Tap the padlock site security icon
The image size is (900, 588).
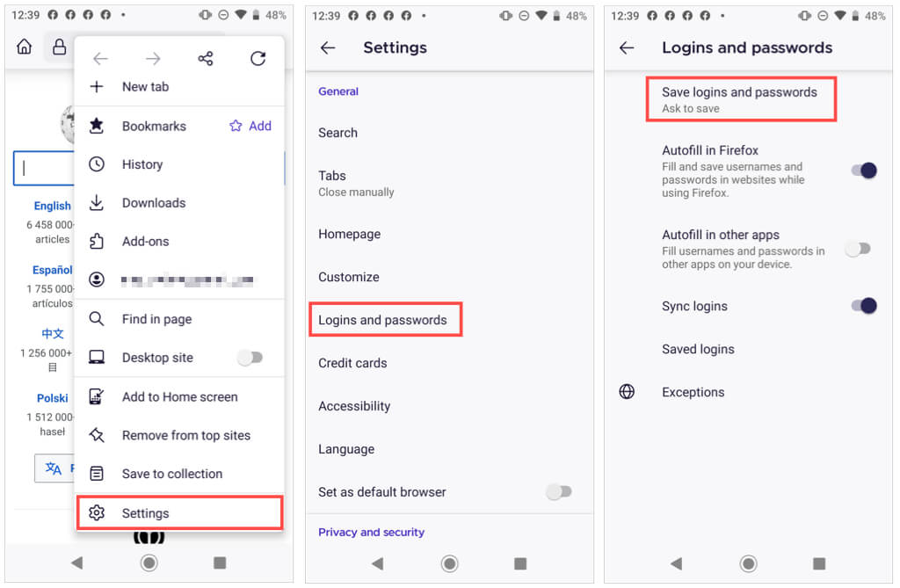59,47
